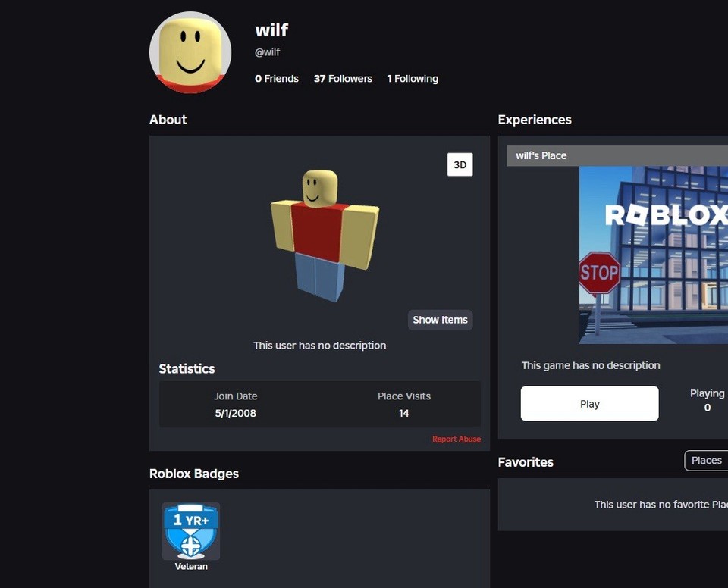Click wilf's smiley avatar headshot
728x588 pixels.
190,52
